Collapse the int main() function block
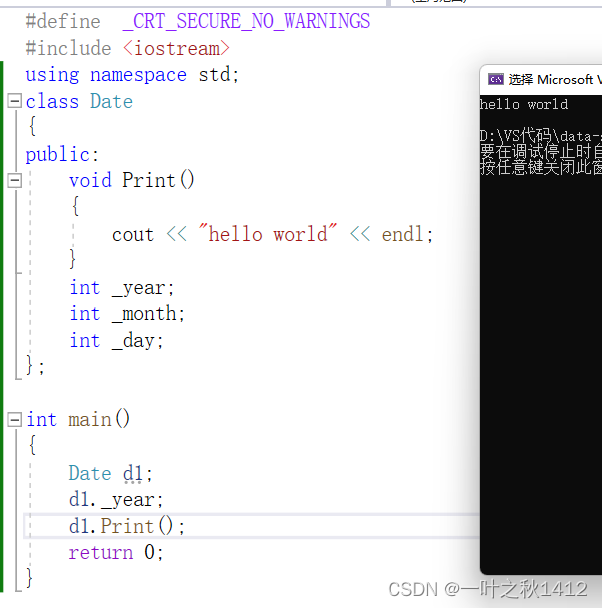 pyautogui.click(x=15, y=420)
